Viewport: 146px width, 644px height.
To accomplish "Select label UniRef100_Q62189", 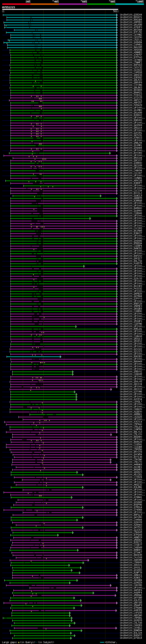I will click(x=131, y=165).
